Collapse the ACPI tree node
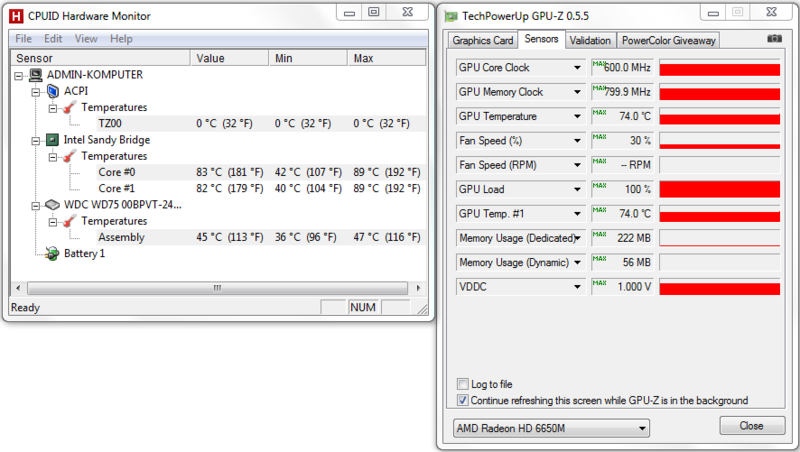The height and width of the screenshot is (452, 800). (x=36, y=92)
